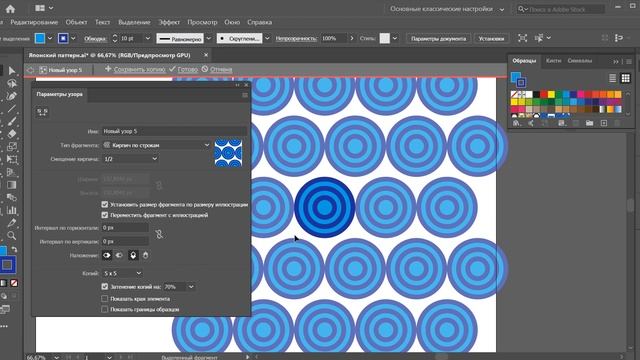
Task: Select the Column Graph tool
Action: pos(12,210)
